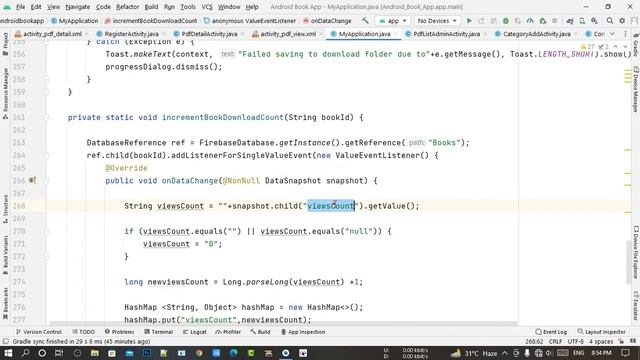The height and width of the screenshot is (360, 640).
Task: Click the Stop icon in toolbar
Action: point(554,20)
